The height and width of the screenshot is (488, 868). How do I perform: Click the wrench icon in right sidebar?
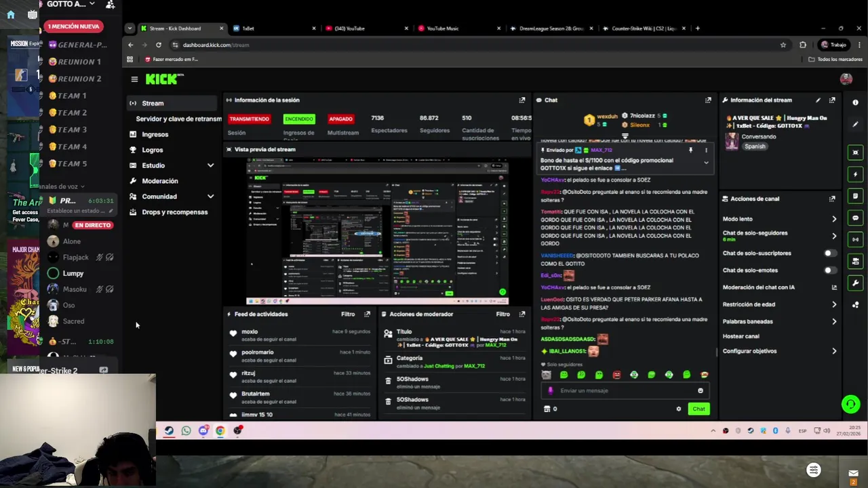coord(855,283)
